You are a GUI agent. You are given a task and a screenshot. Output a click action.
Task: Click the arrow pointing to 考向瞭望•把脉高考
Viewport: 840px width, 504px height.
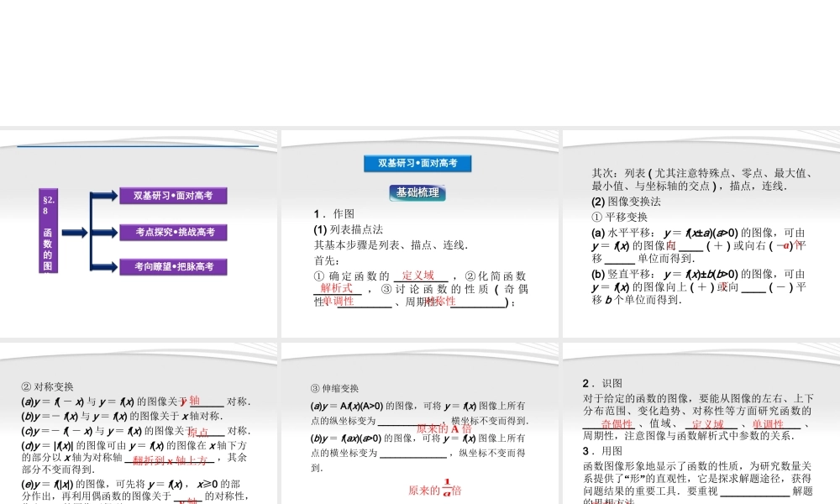(x=104, y=267)
